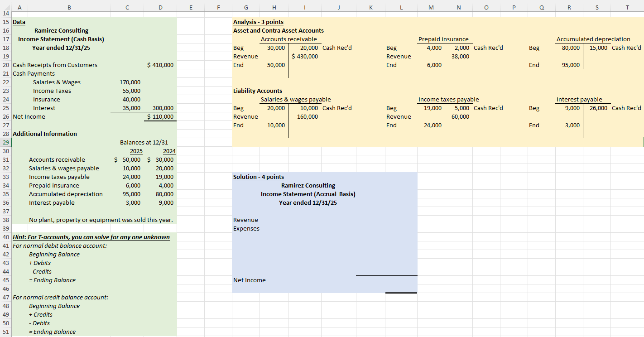The image size is (644, 337).
Task: Select the "2024" column heading cell
Action: pyautogui.click(x=169, y=151)
